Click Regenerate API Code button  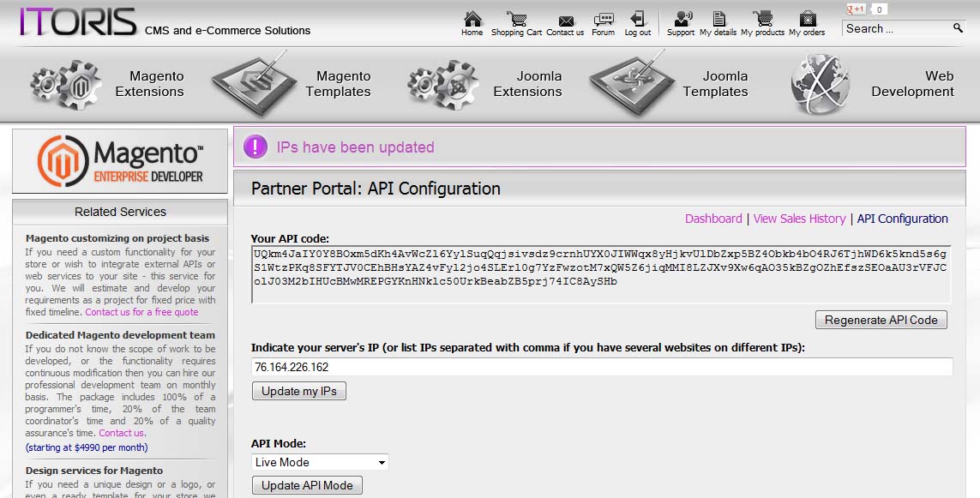pos(881,320)
